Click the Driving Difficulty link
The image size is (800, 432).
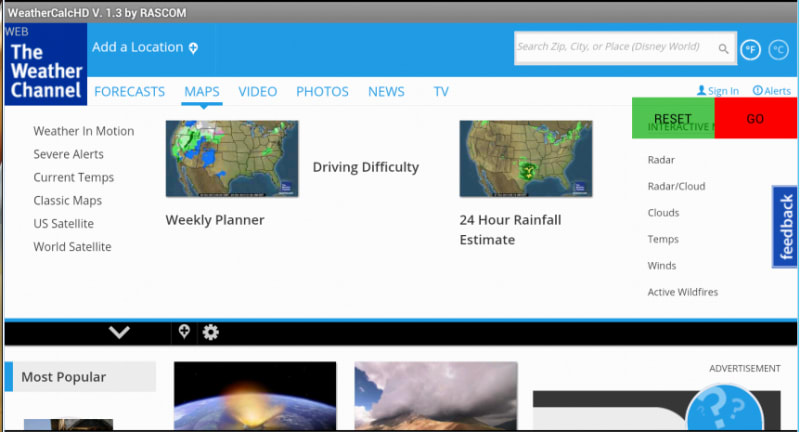point(366,167)
